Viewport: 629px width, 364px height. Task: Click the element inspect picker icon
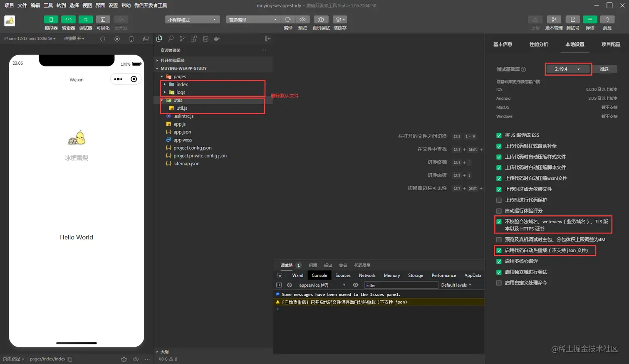click(x=279, y=275)
